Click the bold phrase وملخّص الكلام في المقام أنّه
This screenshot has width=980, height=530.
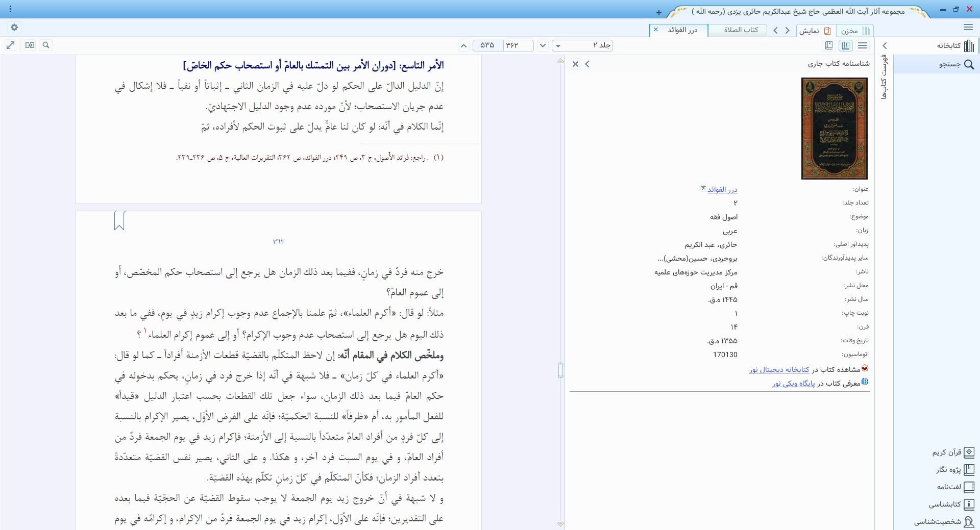click(391, 355)
